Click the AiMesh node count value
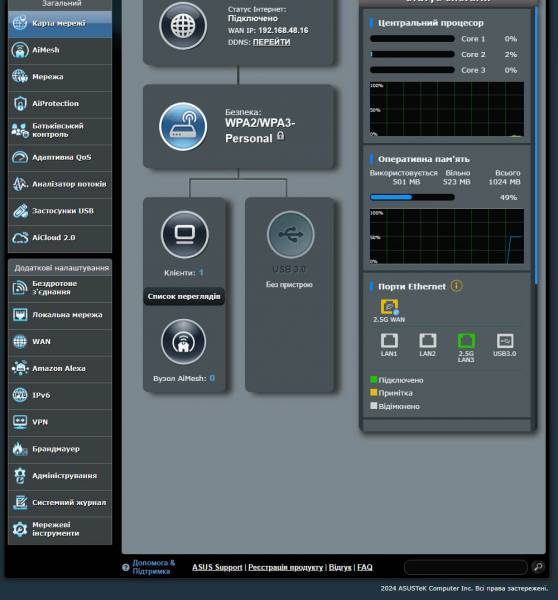 coord(212,378)
